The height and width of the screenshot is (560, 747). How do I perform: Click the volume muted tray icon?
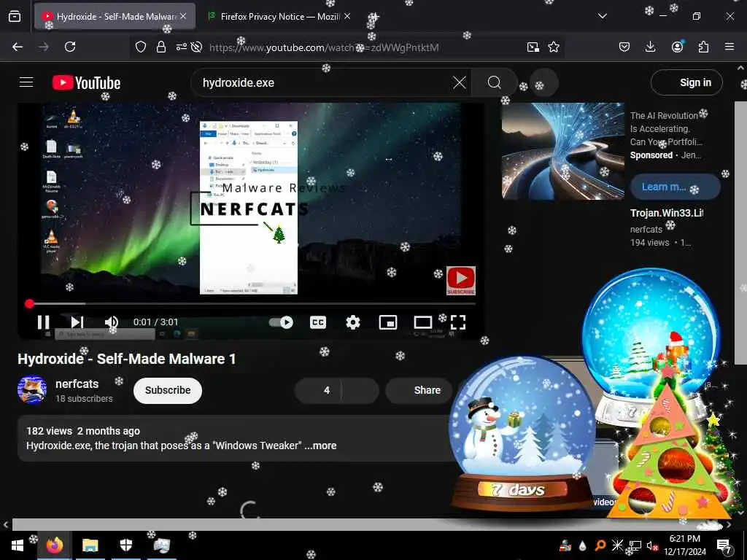pos(652,545)
